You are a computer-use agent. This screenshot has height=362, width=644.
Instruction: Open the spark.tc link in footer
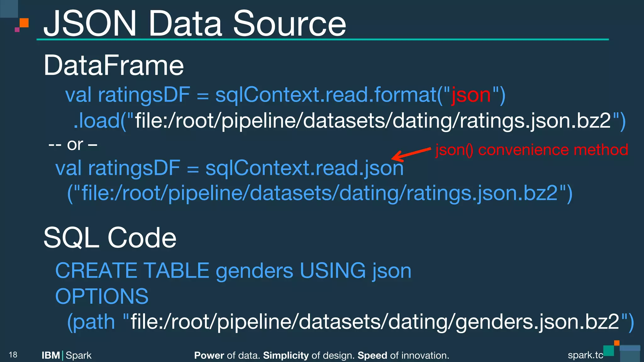585,355
